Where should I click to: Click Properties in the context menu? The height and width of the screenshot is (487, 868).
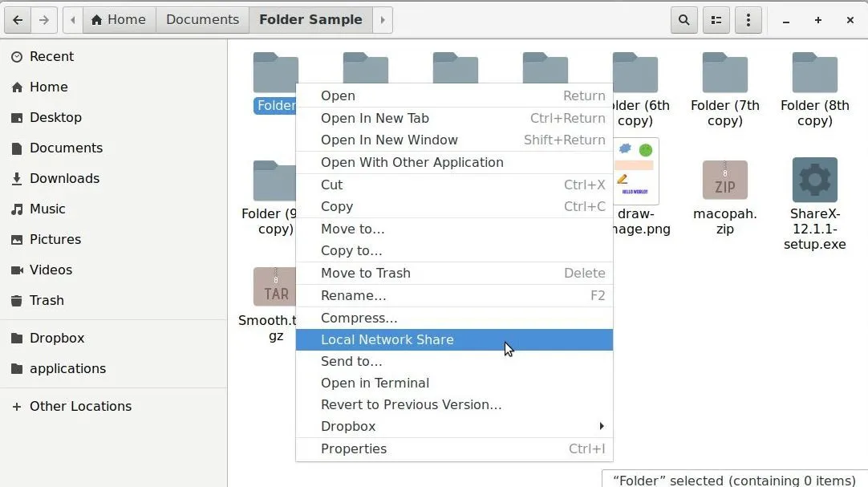[354, 448]
